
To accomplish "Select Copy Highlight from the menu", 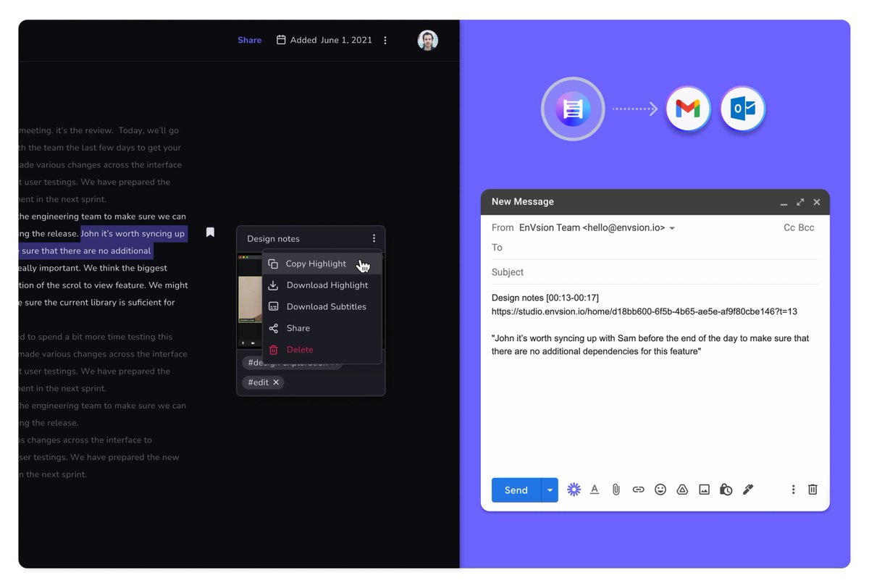I will (322, 264).
